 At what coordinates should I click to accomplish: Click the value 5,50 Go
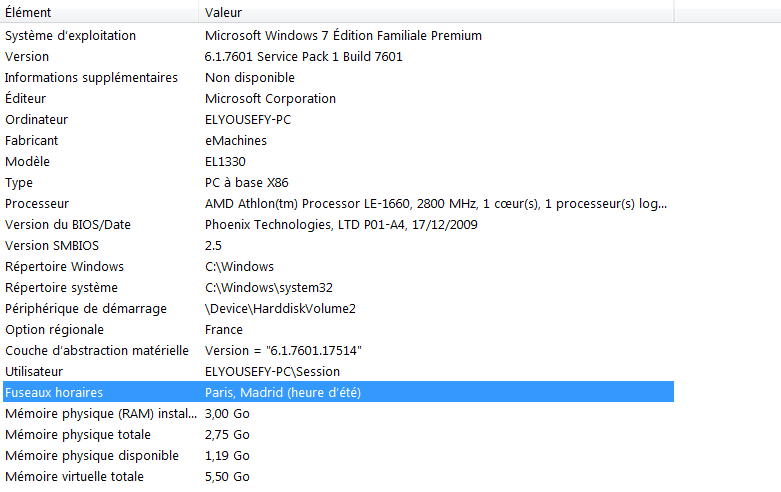tap(227, 477)
